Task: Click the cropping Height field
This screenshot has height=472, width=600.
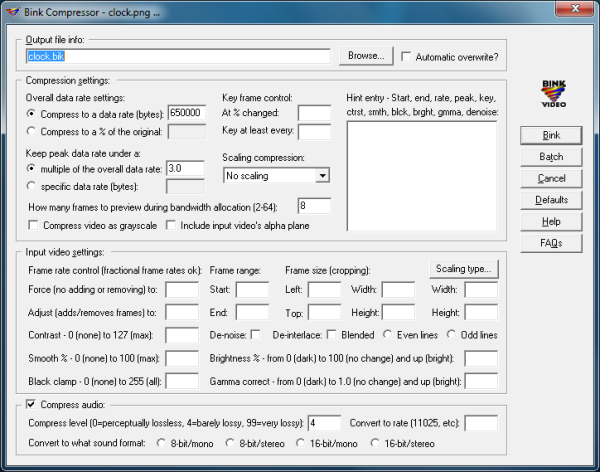Action: 398,312
